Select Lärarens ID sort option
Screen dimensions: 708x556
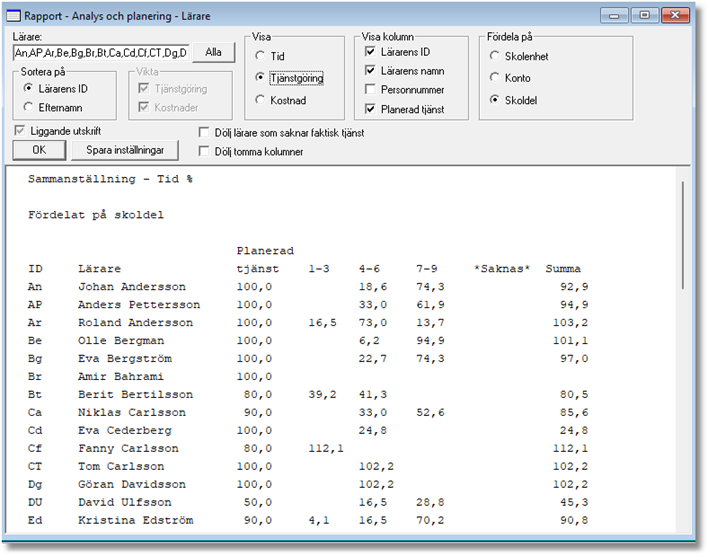coord(30,89)
